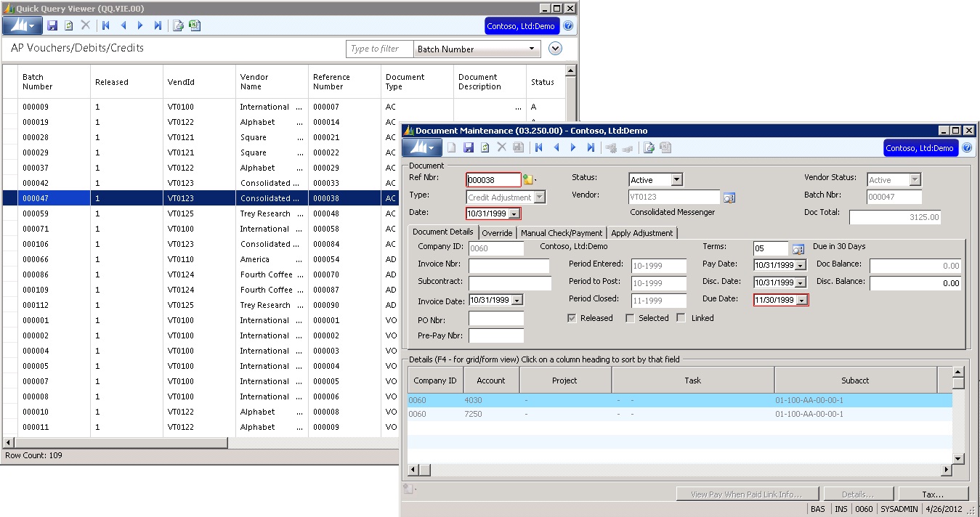Viewport: 980px width, 517px height.
Task: Go to next record in Document Maintenance
Action: point(573,147)
